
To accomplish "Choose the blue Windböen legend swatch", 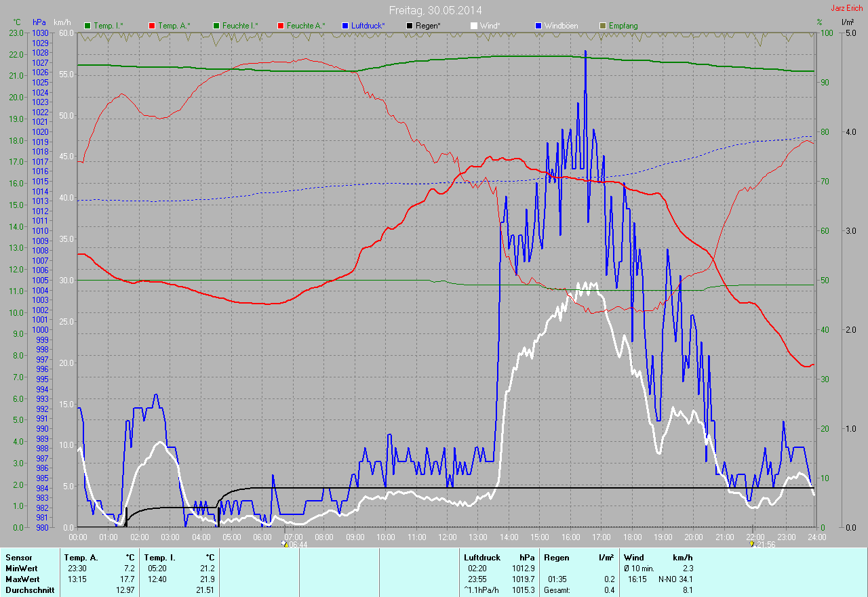I will [538, 26].
